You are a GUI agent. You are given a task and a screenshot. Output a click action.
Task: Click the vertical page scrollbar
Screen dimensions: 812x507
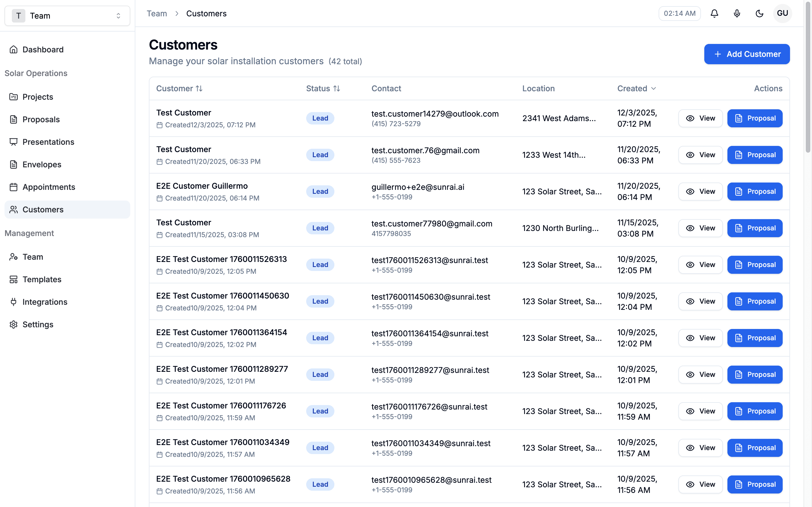(808, 77)
